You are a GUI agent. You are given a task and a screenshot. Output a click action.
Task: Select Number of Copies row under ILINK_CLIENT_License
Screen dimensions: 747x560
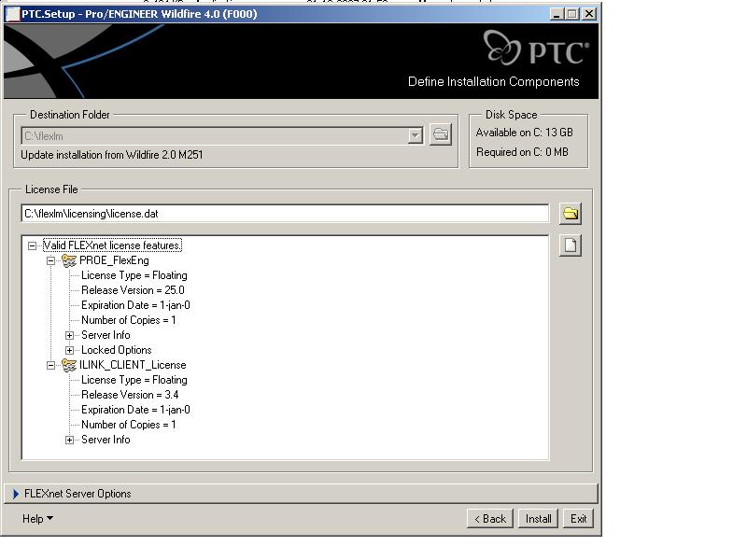pos(128,425)
